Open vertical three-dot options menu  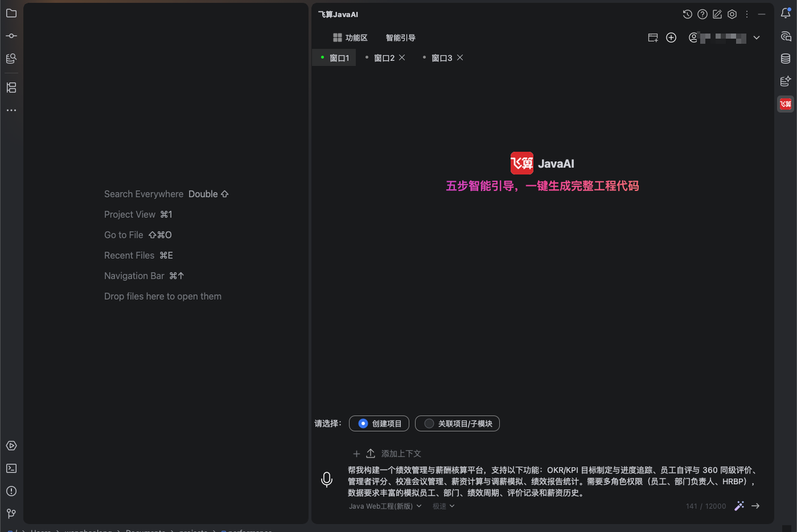point(747,14)
